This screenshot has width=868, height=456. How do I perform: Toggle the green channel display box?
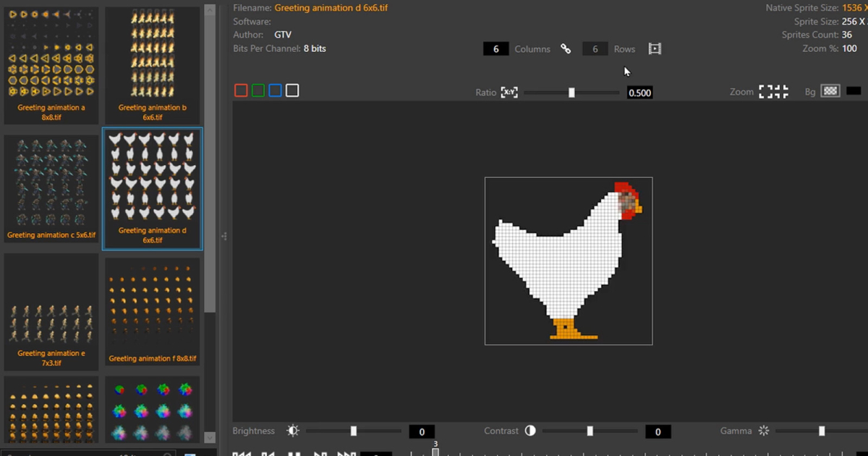(258, 90)
